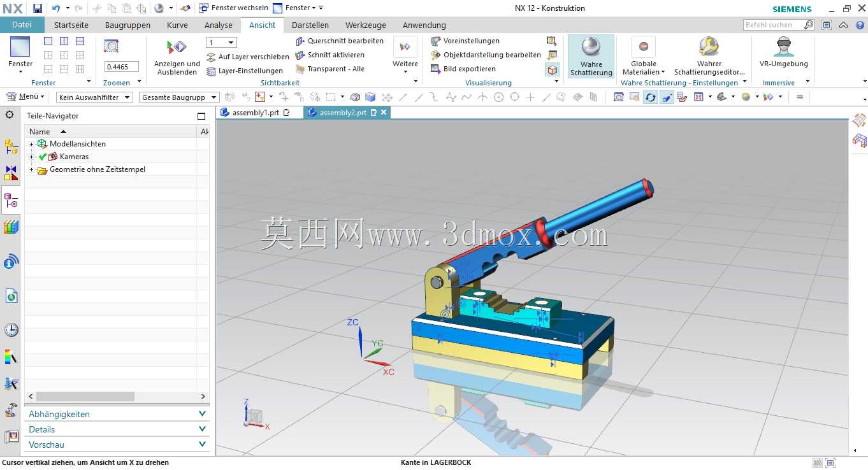The image size is (868, 470).
Task: Collapse the ribbon with caret icon
Action: point(843,25)
